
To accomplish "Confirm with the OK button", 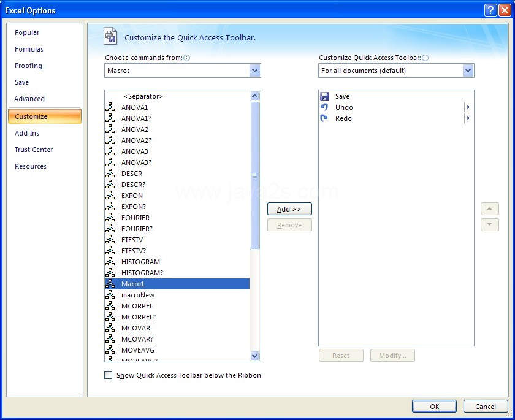I will (x=434, y=407).
